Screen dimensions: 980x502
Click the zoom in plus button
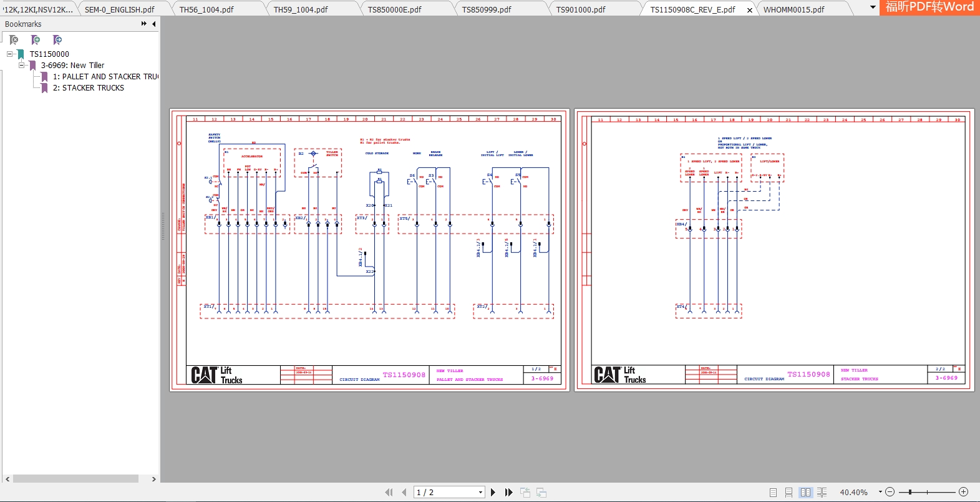tap(963, 492)
